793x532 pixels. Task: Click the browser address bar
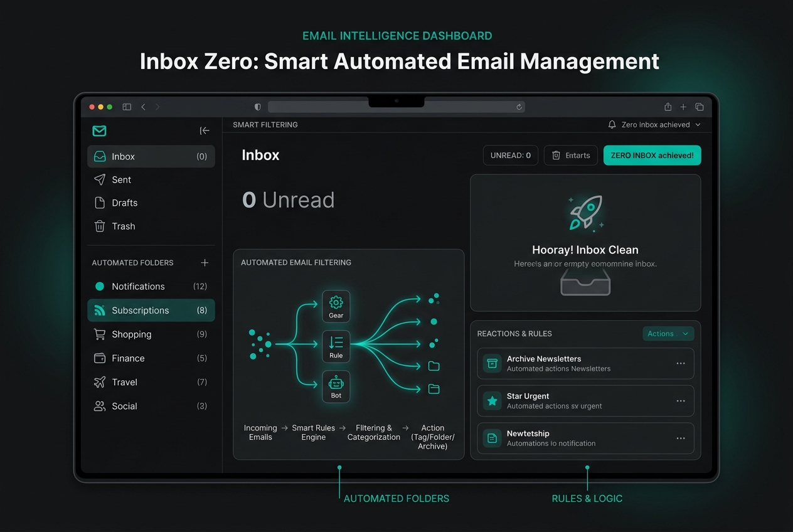tap(396, 107)
